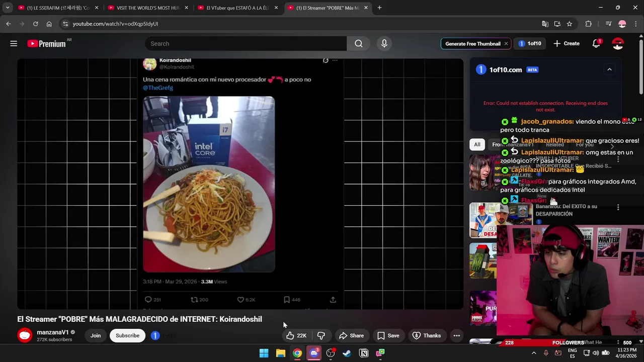Open Discord from the taskbar
Screen dimensions: 644x362
click(x=314, y=353)
